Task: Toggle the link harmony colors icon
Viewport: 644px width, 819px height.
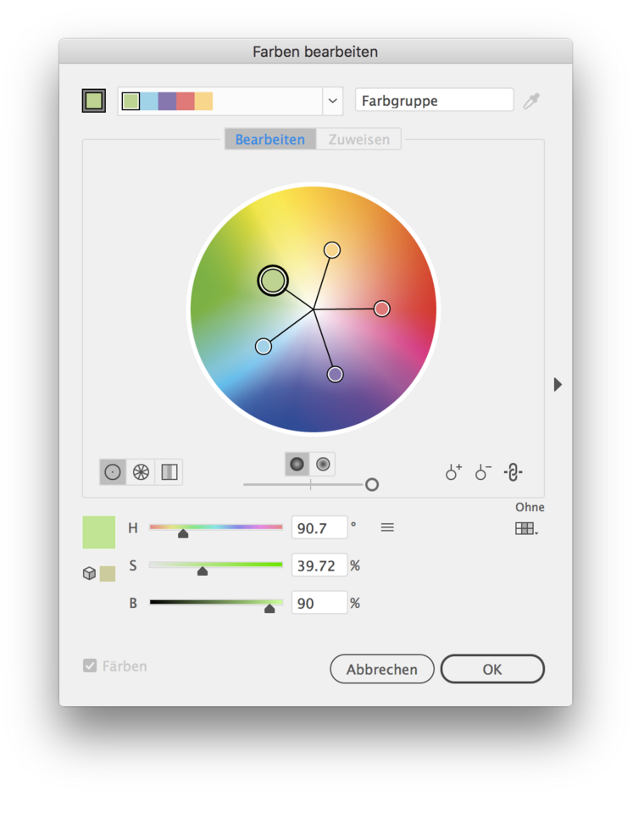Action: pos(513,472)
